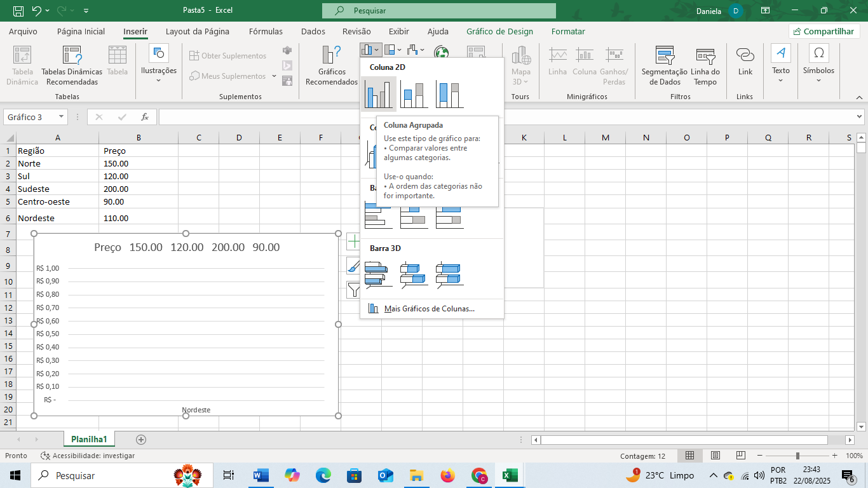Click the formula bar input
The width and height of the screenshot is (868, 488).
coord(506,117)
